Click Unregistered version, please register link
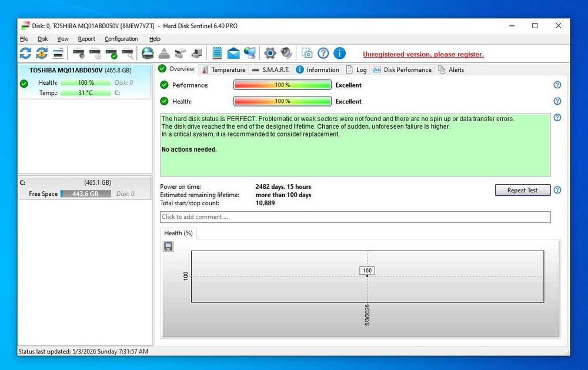588x370 pixels. click(423, 54)
